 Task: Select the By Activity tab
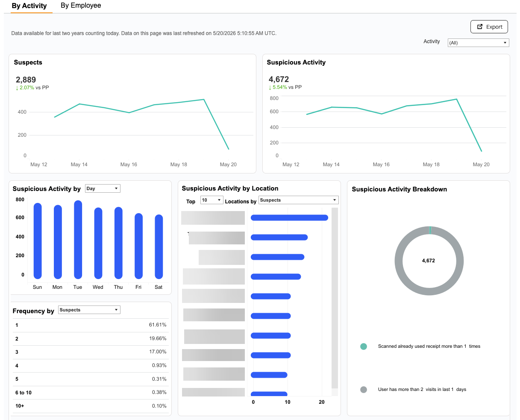point(29,6)
